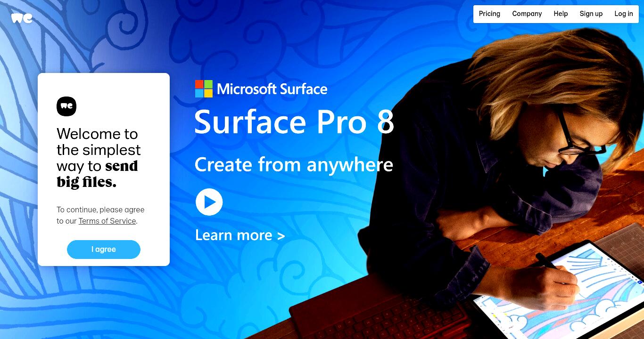
Task: Open the Help menu item
Action: pos(561,14)
